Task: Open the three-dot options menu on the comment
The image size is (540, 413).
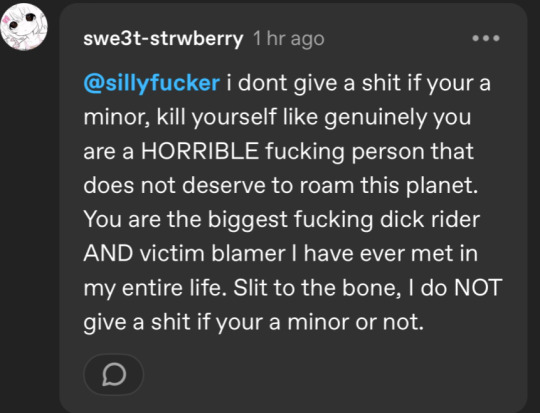Action: pos(486,38)
